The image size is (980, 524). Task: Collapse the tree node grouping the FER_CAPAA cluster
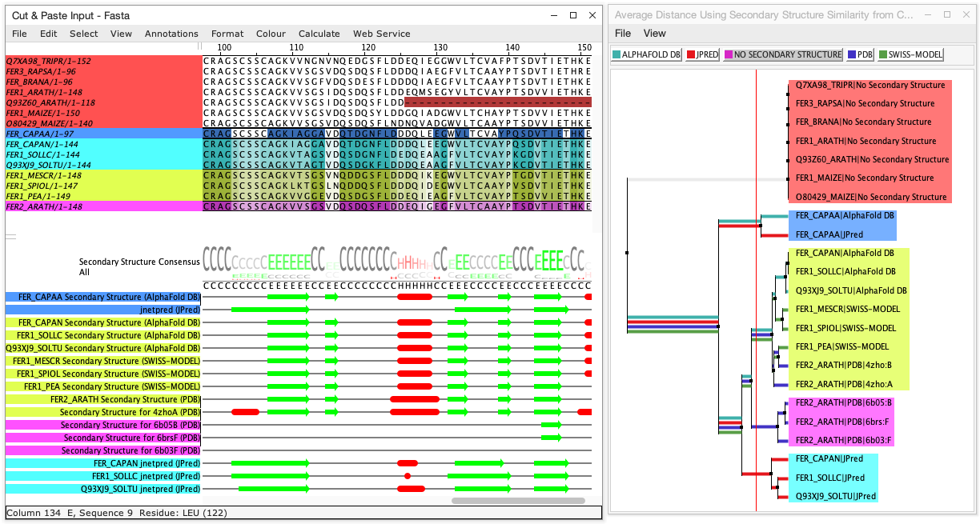pyautogui.click(x=761, y=226)
